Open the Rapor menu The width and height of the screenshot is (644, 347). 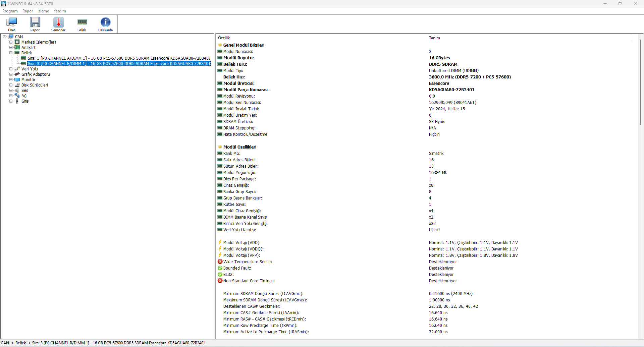[28, 11]
